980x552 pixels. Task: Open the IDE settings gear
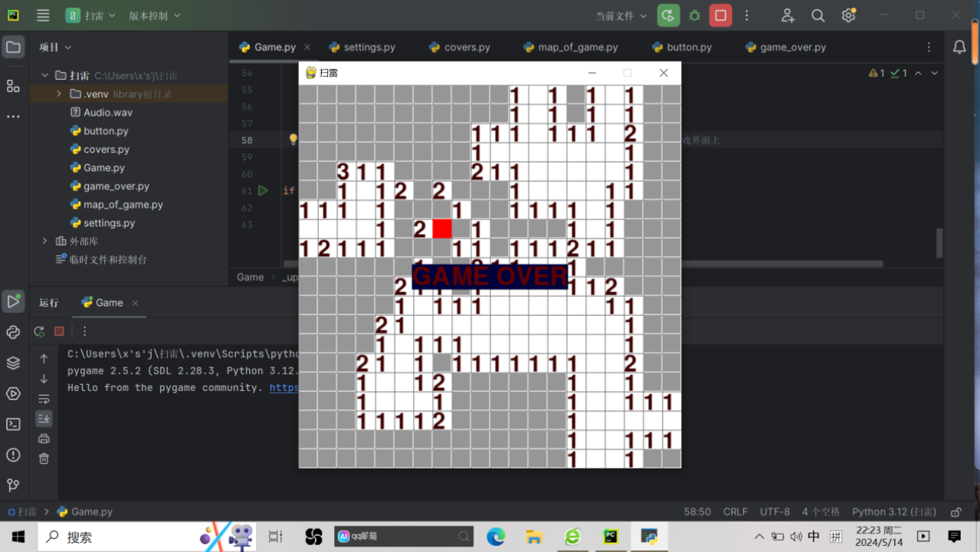pyautogui.click(x=848, y=15)
